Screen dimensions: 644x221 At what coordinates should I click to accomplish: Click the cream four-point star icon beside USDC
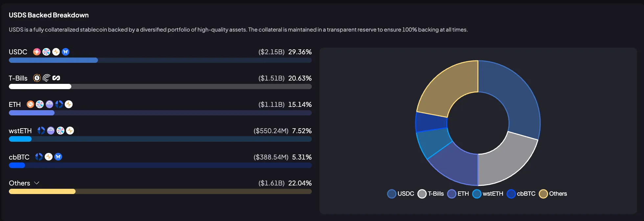(56, 52)
